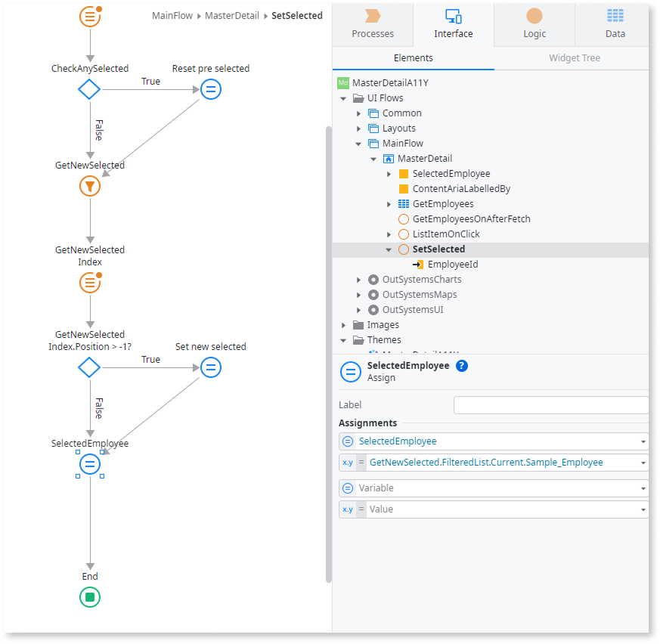Image resolution: width=660 pixels, height=644 pixels.
Task: Expand the ListItemOnClick action
Action: (x=389, y=235)
